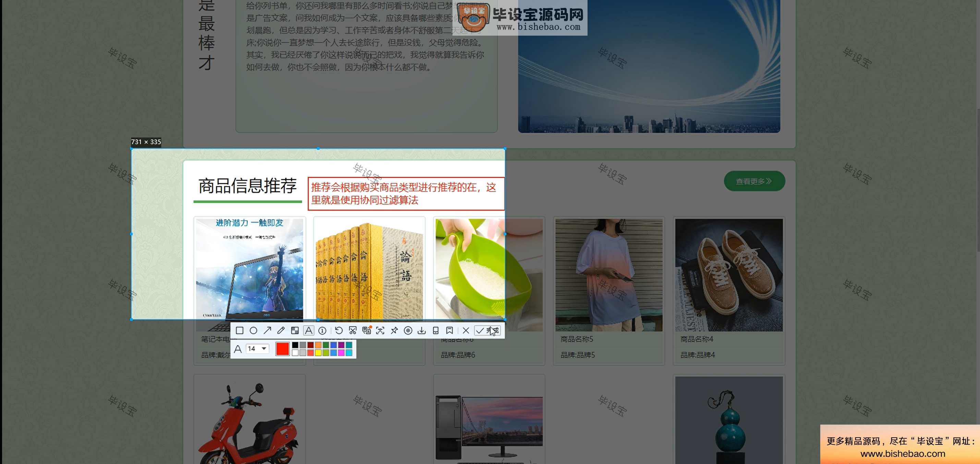Undo the last annotation
The height and width of the screenshot is (464, 980).
(x=339, y=330)
